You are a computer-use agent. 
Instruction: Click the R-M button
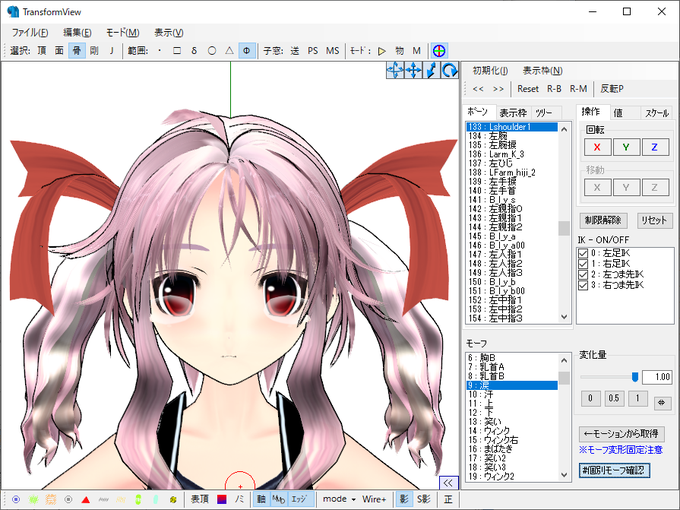point(578,89)
